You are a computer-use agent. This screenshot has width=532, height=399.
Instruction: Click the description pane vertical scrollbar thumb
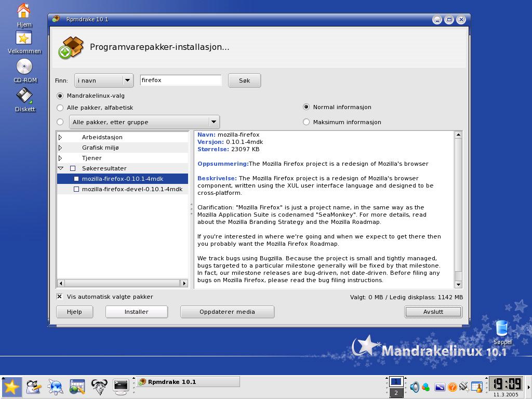click(x=458, y=205)
